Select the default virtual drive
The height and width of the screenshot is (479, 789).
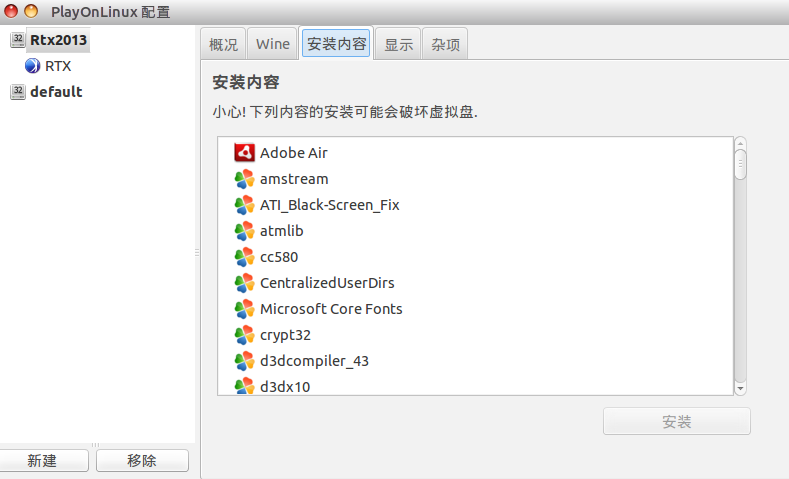coord(56,92)
